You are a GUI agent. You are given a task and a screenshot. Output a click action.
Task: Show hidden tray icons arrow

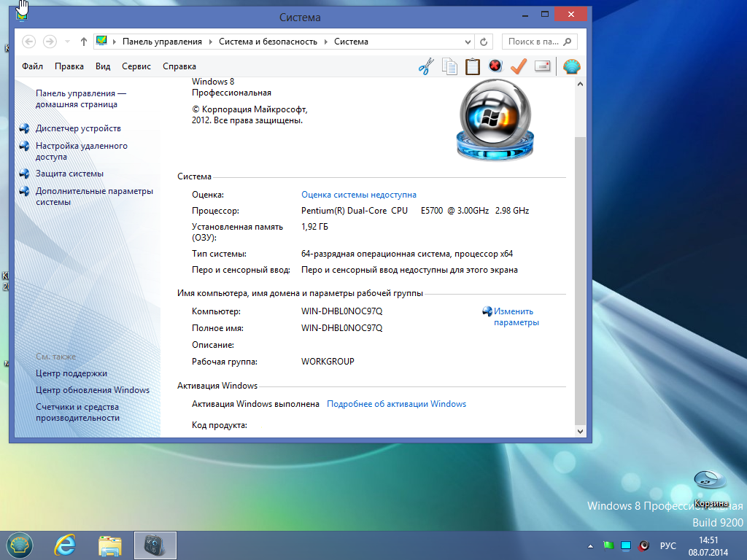(590, 546)
